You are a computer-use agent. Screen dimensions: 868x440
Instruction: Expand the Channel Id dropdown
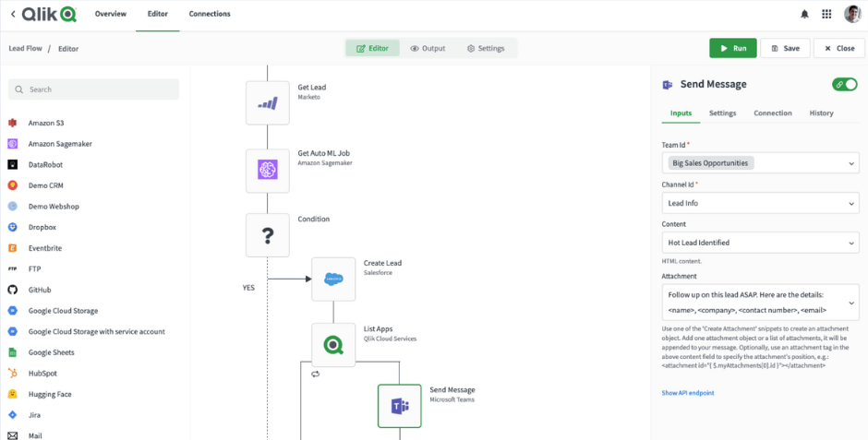point(851,204)
